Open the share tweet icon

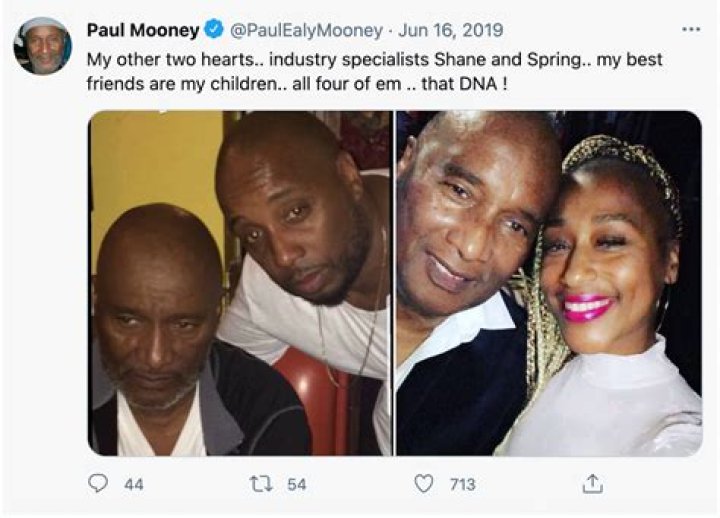(x=592, y=483)
